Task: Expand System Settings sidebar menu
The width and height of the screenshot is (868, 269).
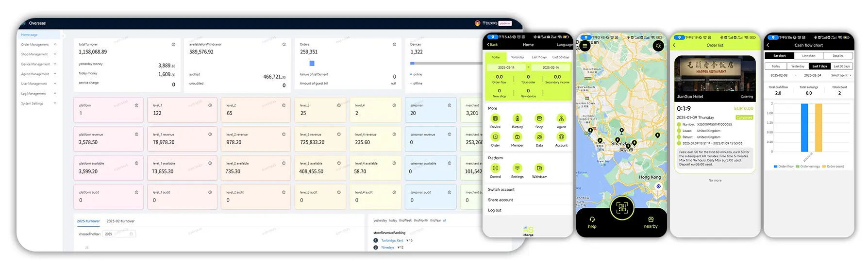Action: (38, 103)
